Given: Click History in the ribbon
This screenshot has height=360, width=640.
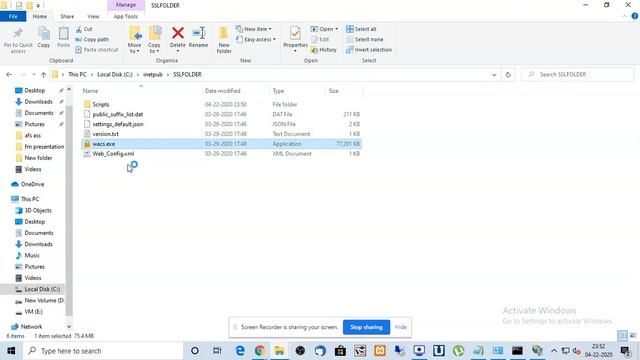Looking at the screenshot, I should pos(324,50).
